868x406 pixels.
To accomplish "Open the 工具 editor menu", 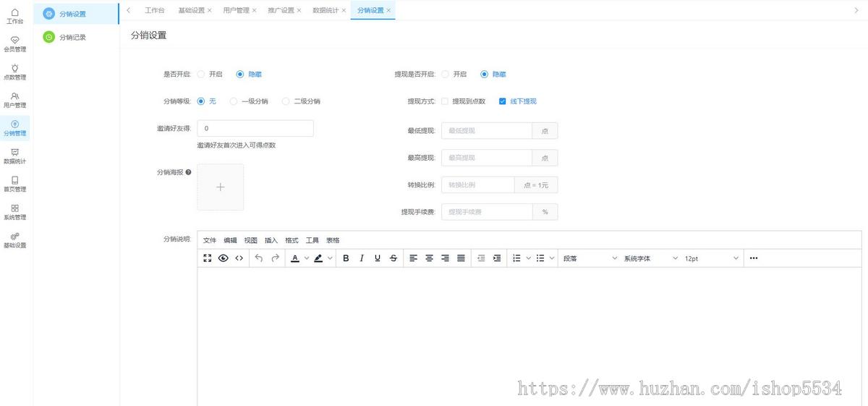I will [x=312, y=240].
